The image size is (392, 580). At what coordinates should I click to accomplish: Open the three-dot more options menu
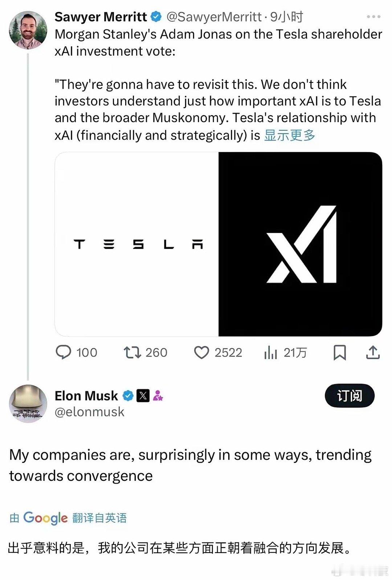(373, 17)
